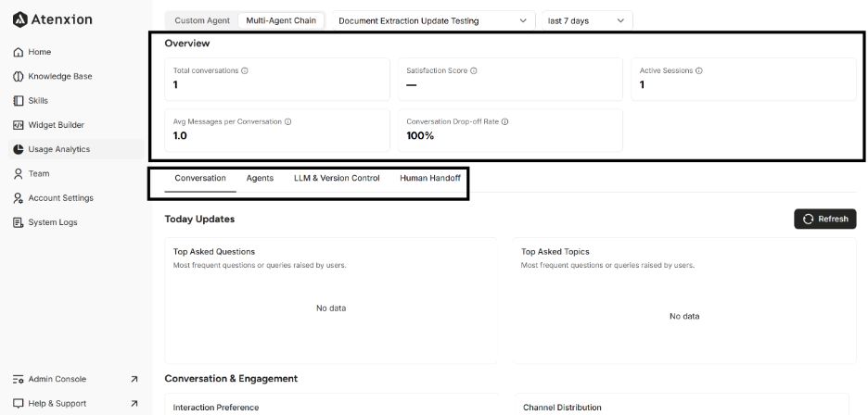This screenshot has width=868, height=415.
Task: Click the Conversation Drop-off Rate card
Action: click(x=510, y=130)
